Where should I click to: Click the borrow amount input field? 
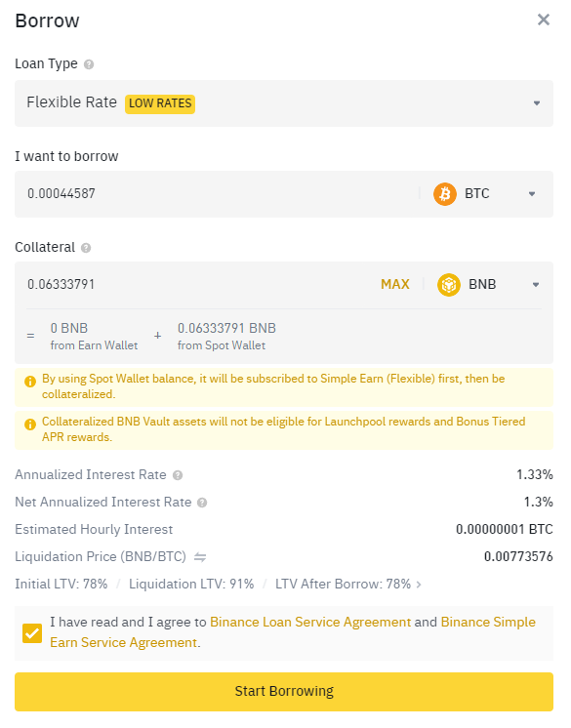click(x=219, y=194)
